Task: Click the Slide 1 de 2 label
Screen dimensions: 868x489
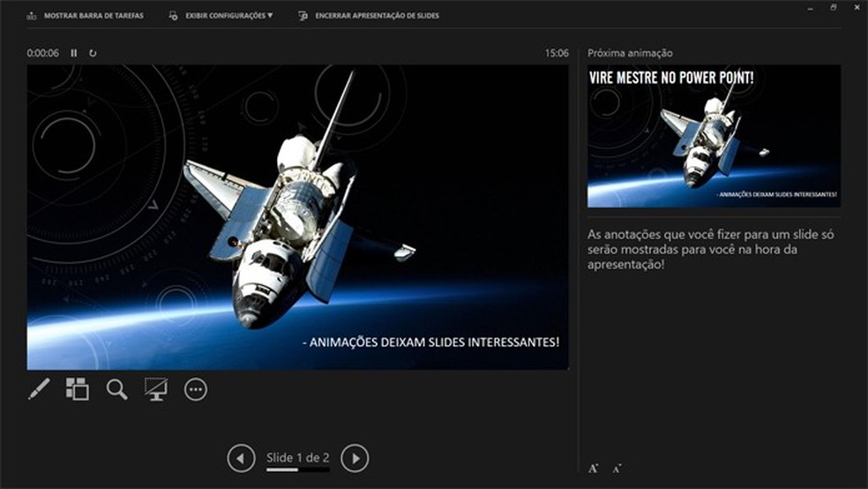Action: coord(297,457)
